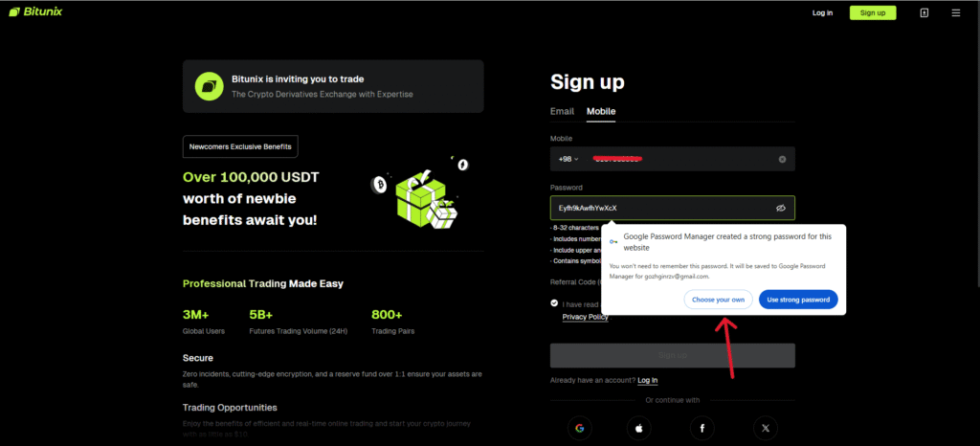Screen dimensions: 980x446
Task: Select the Mobile tab
Action: (x=601, y=111)
